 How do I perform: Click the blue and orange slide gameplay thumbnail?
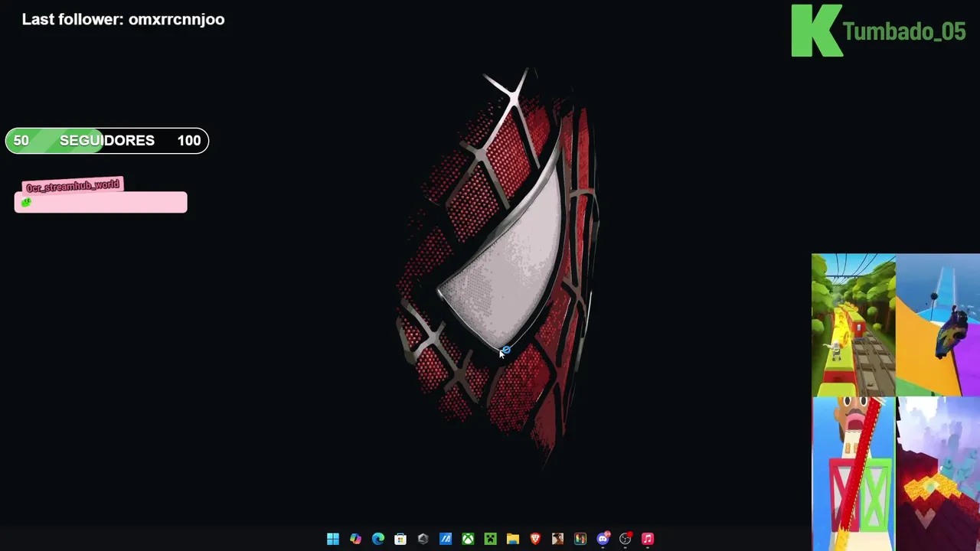tap(938, 325)
